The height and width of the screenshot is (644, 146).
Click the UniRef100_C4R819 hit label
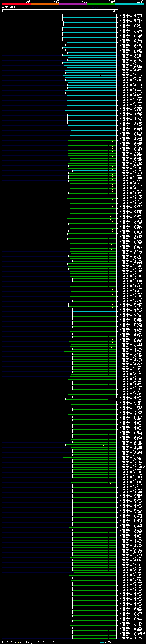click(131, 201)
